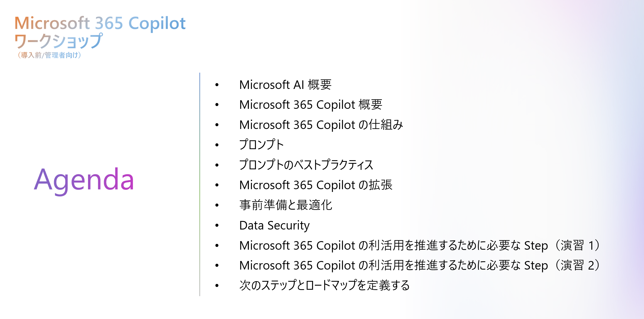Click the Data Security agenda item
The width and height of the screenshot is (644, 319).
click(x=275, y=226)
